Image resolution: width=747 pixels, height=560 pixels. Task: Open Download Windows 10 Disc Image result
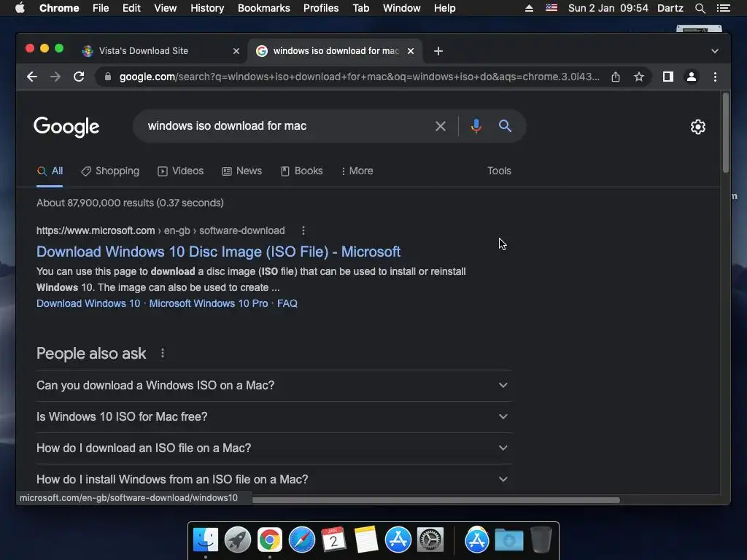218,252
